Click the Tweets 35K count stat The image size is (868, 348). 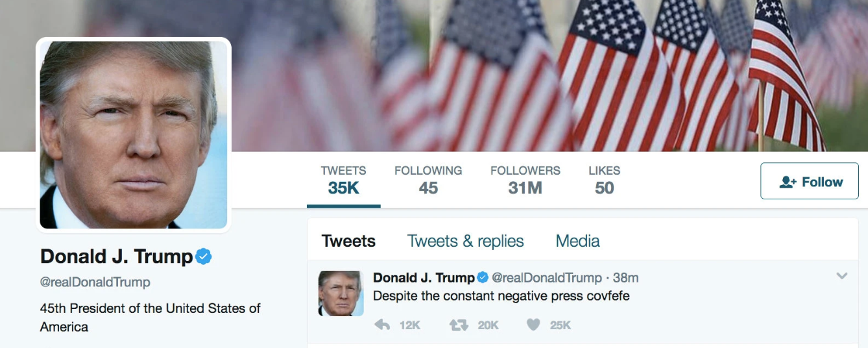tap(344, 180)
